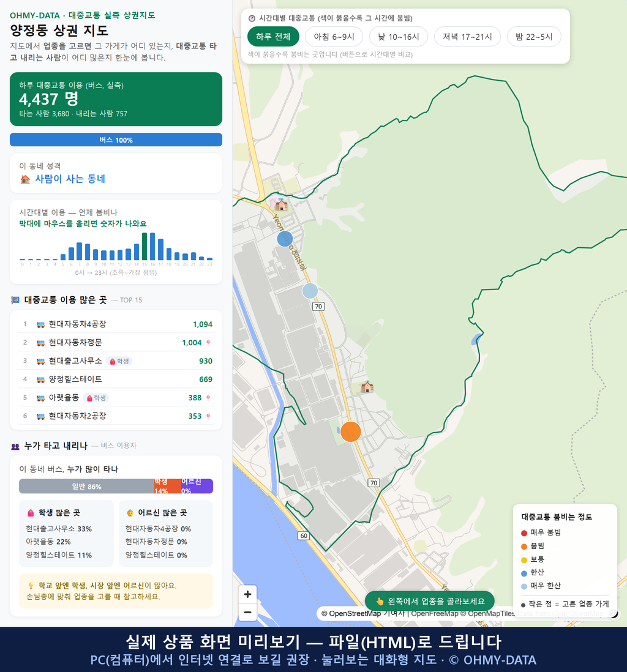The image size is (627, 672).
Task: Open the OpenMapTiles attribution link
Action: tap(487, 614)
